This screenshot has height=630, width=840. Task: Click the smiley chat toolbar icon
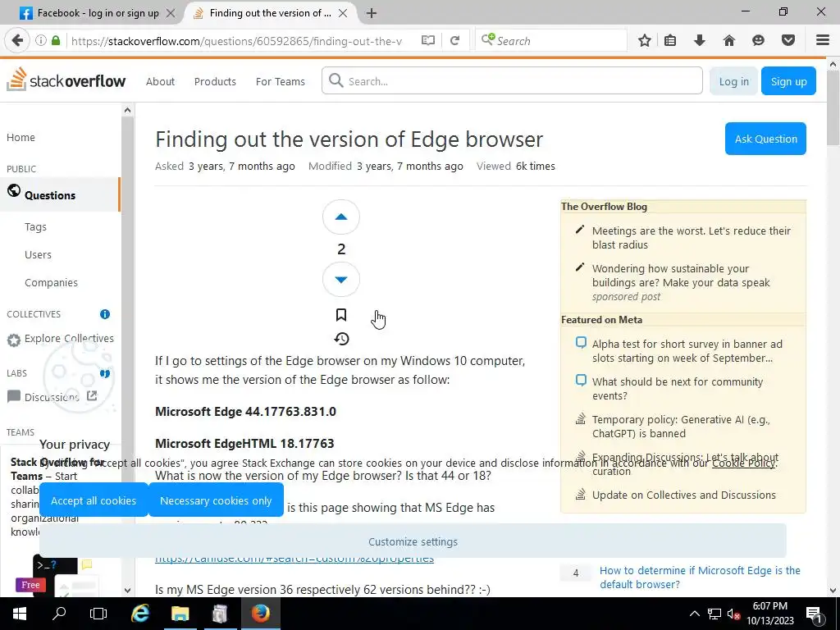(x=758, y=40)
